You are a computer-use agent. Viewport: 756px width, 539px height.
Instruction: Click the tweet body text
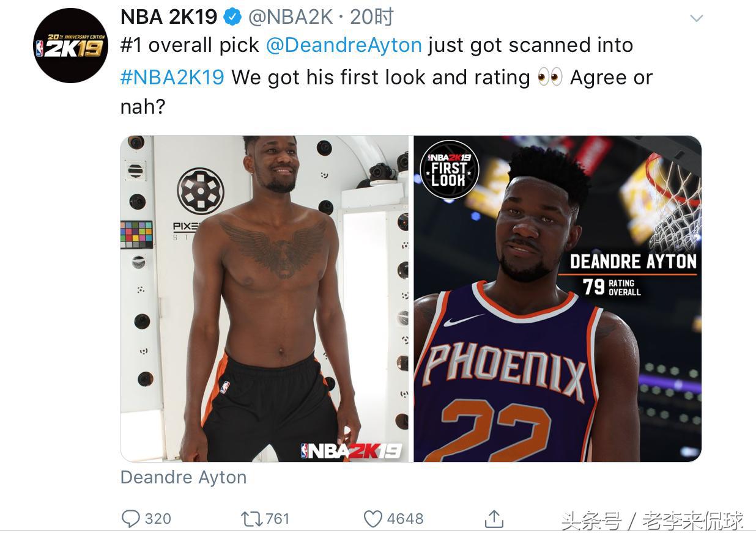tap(387, 76)
